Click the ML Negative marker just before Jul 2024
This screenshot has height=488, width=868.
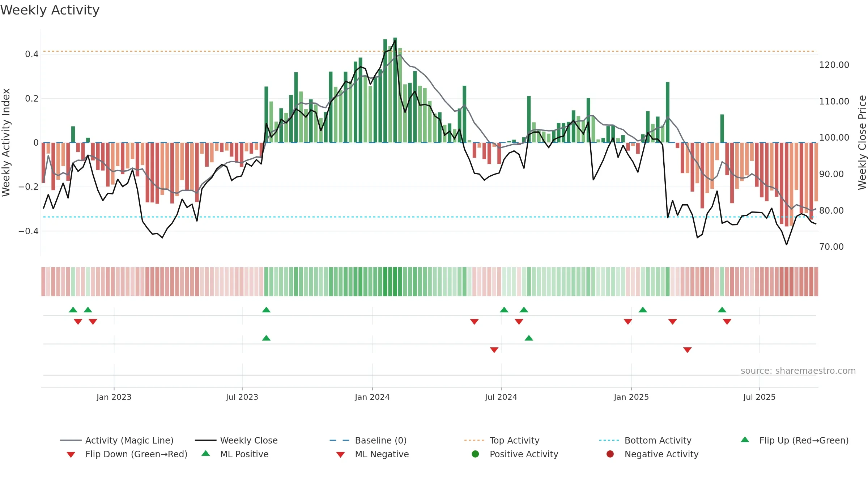pos(494,350)
